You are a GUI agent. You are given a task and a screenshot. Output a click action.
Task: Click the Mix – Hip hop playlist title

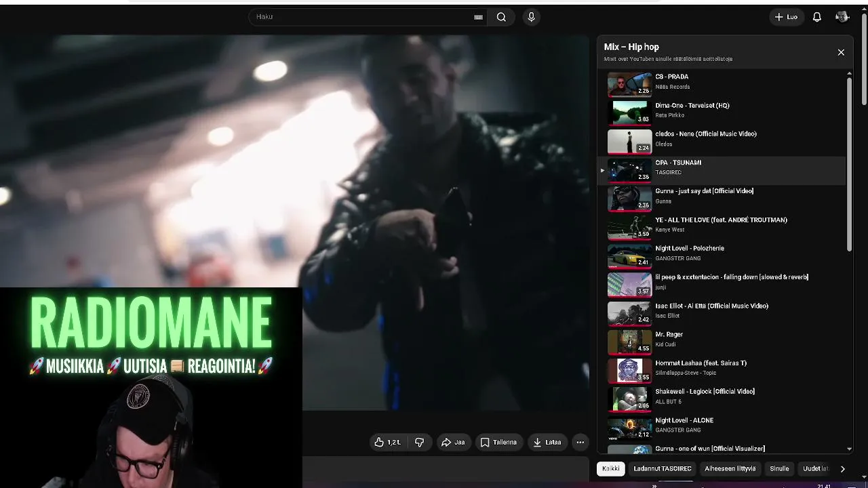point(631,47)
